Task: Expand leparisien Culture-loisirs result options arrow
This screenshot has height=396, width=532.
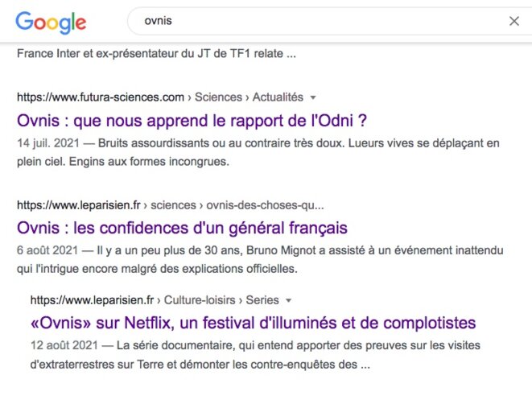Action: (288, 300)
